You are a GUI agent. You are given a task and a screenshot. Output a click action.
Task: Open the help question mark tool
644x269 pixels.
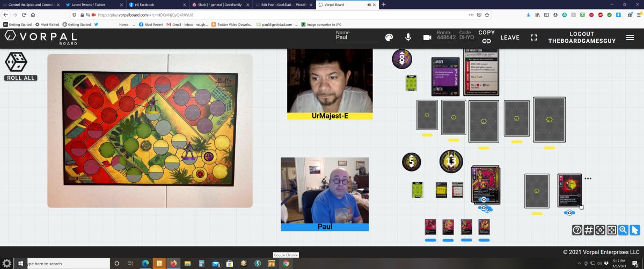click(577, 230)
